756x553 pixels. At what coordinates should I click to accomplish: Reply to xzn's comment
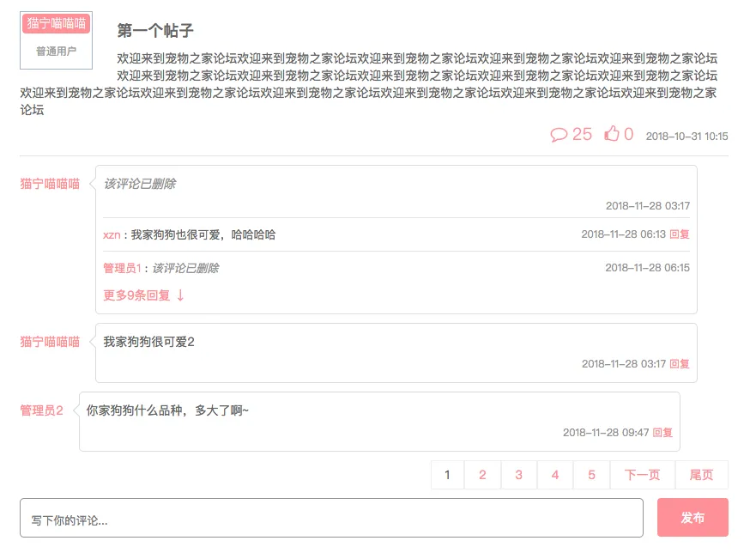coord(680,234)
